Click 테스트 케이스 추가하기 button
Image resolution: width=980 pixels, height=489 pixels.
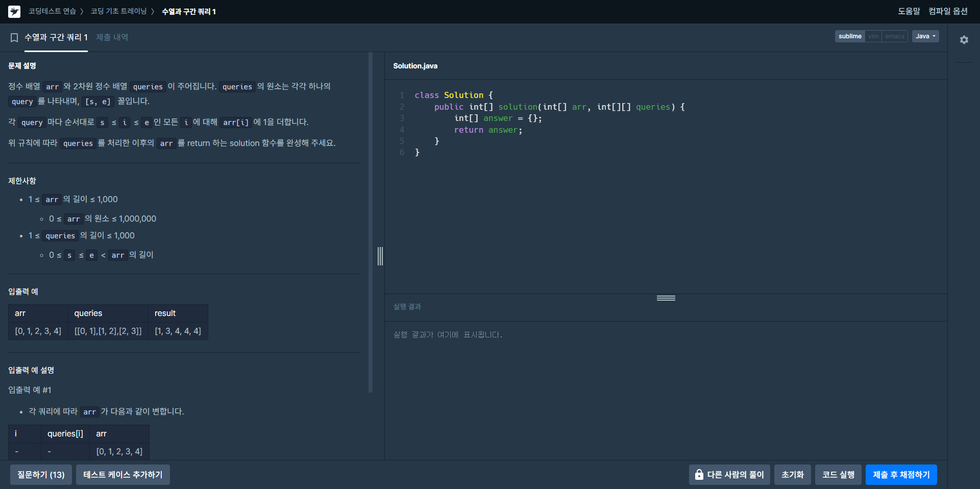pyautogui.click(x=123, y=475)
